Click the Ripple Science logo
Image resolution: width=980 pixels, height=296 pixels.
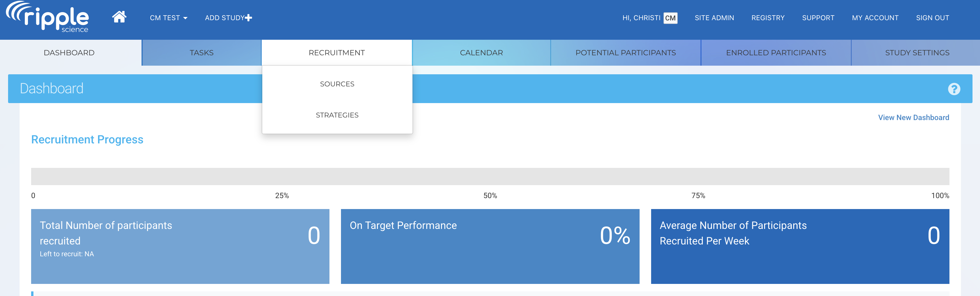pos(48,18)
